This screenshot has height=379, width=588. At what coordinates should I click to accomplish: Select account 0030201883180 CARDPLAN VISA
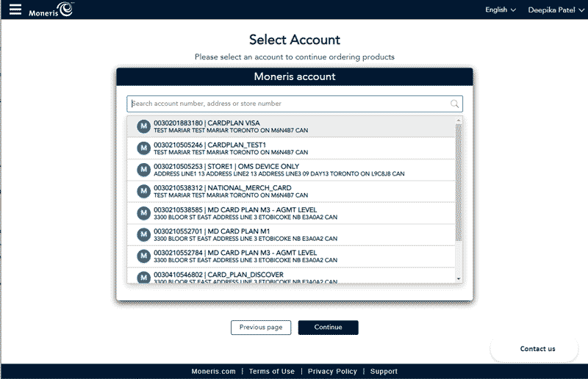291,126
